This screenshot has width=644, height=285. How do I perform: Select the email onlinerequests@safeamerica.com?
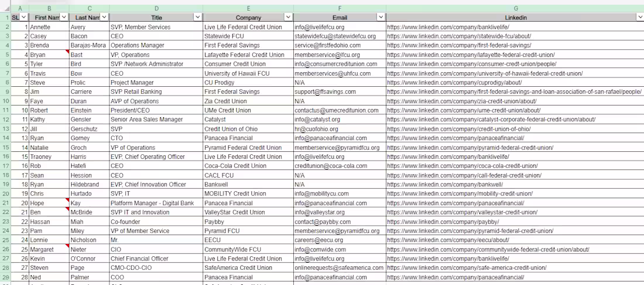[x=339, y=268]
